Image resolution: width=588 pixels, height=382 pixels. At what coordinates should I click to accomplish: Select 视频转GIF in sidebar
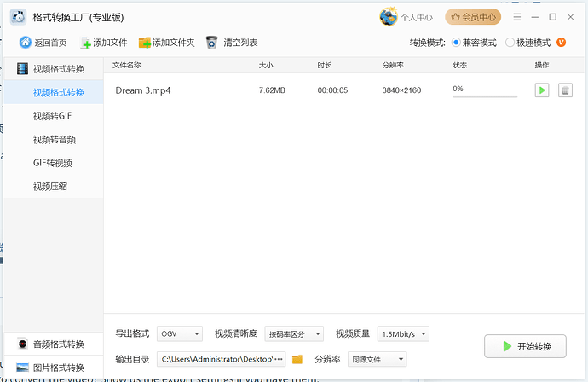tap(54, 116)
